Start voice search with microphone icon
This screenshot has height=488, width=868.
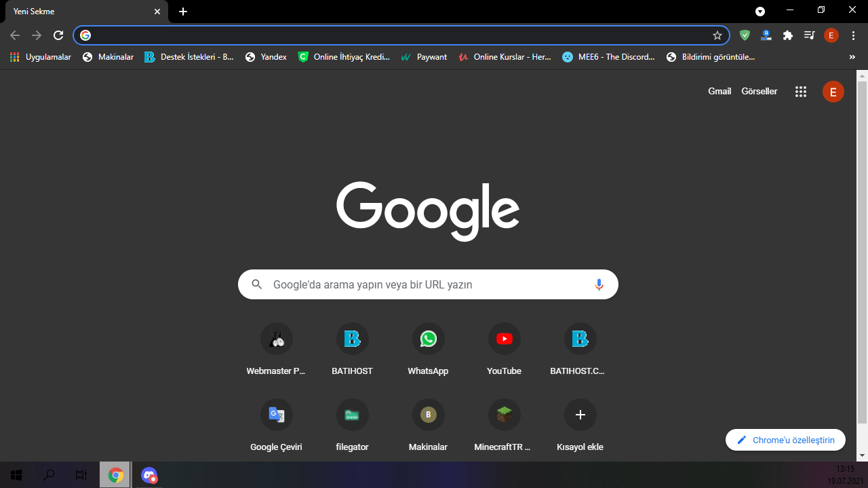(599, 284)
